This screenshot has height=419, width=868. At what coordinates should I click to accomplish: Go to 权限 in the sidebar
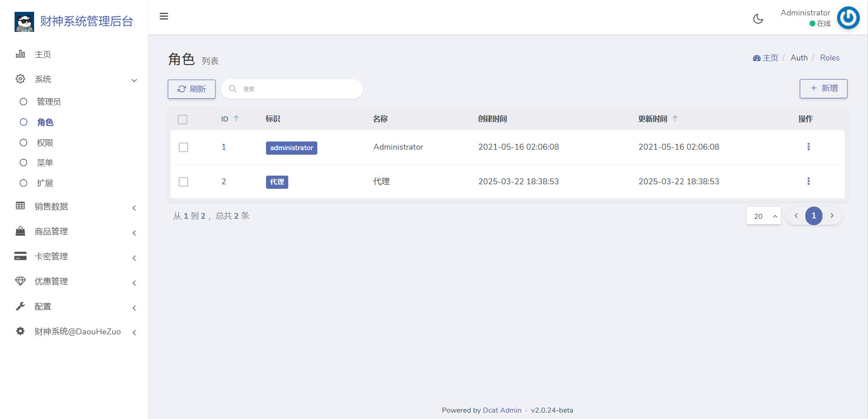click(45, 143)
